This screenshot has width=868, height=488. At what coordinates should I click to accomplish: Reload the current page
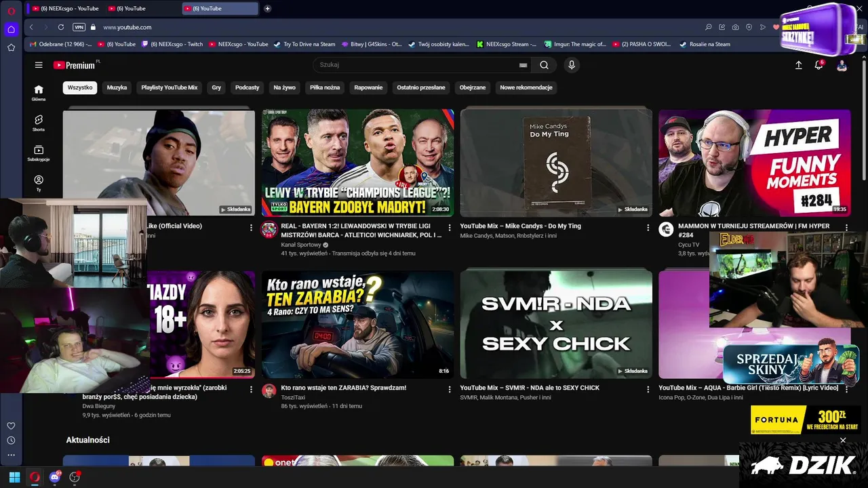(61, 27)
